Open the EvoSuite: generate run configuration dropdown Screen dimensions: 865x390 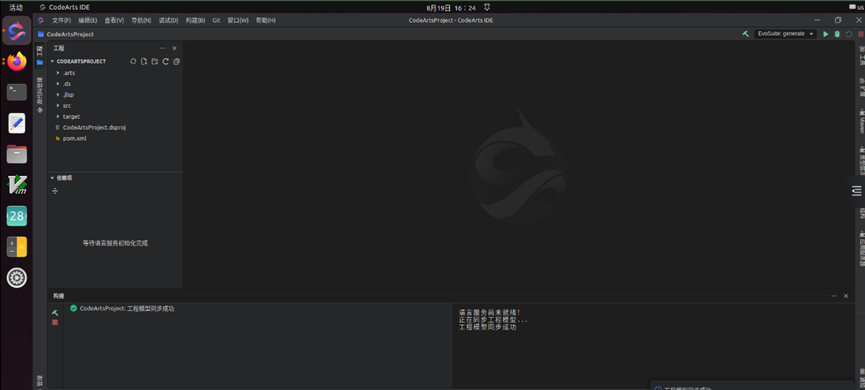(x=785, y=34)
